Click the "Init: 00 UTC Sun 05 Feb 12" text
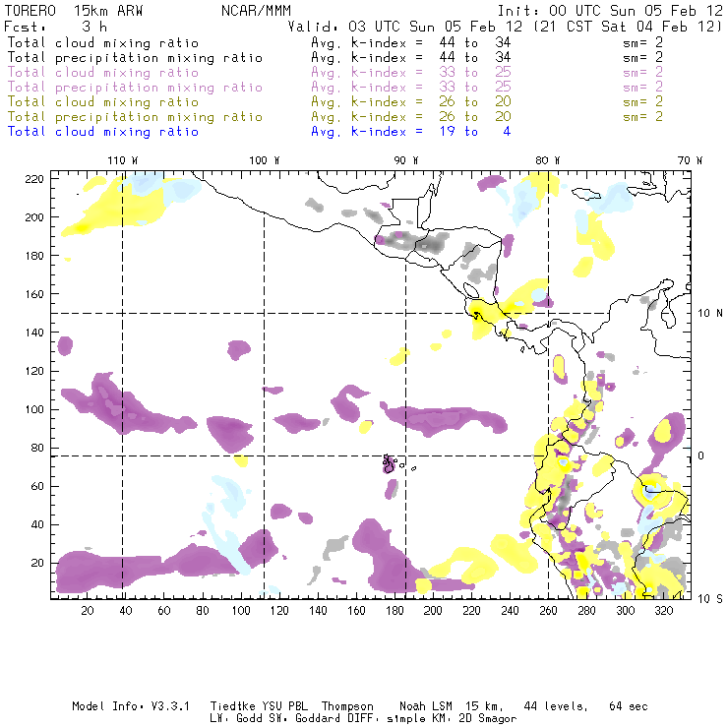Screen dimensions: 728x728 [610, 11]
